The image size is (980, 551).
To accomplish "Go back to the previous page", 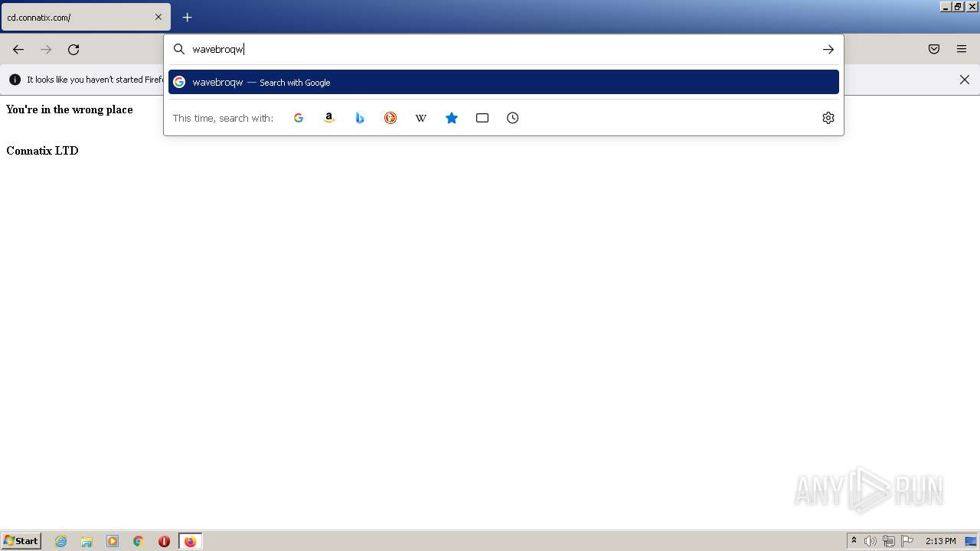I will 18,49.
